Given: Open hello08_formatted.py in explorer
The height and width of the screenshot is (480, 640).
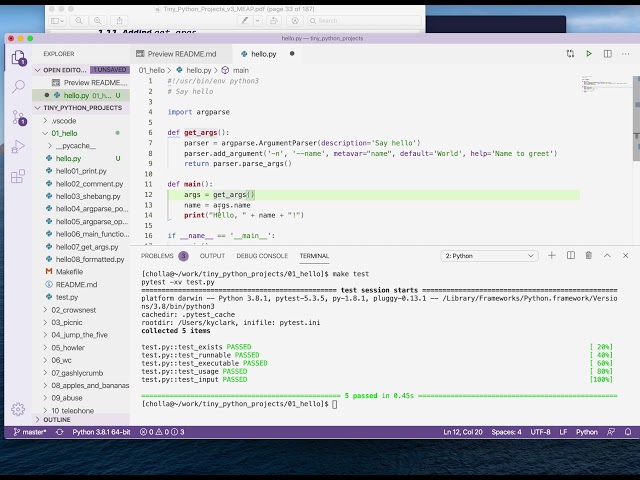Looking at the screenshot, I should click(90, 259).
